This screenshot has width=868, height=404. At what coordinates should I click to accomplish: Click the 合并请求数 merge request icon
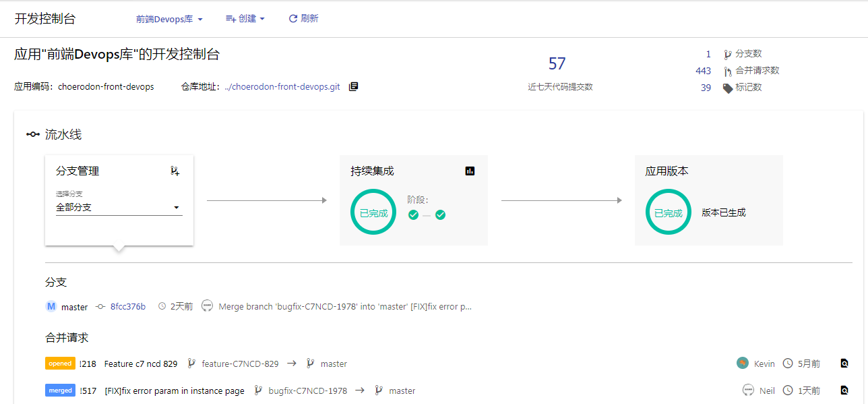(728, 71)
